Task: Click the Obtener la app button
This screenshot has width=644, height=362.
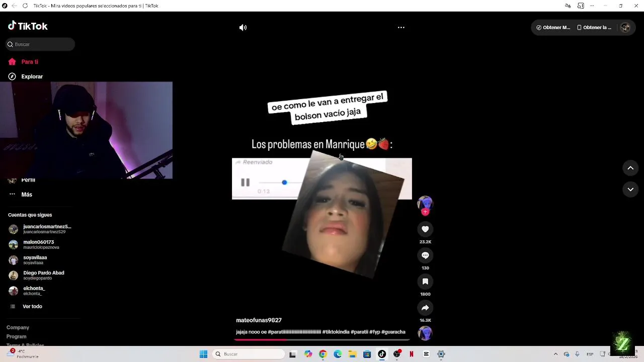Action: [x=594, y=28]
